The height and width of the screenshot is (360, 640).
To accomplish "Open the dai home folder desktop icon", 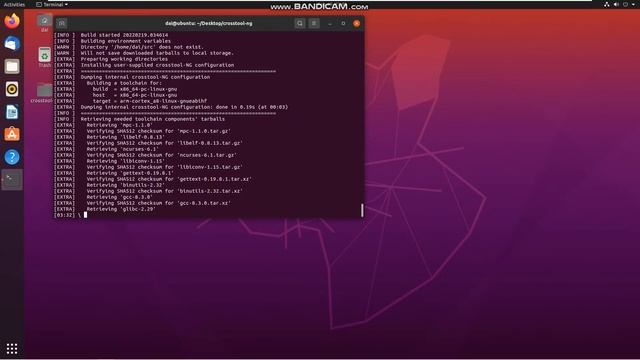I will click(44, 23).
